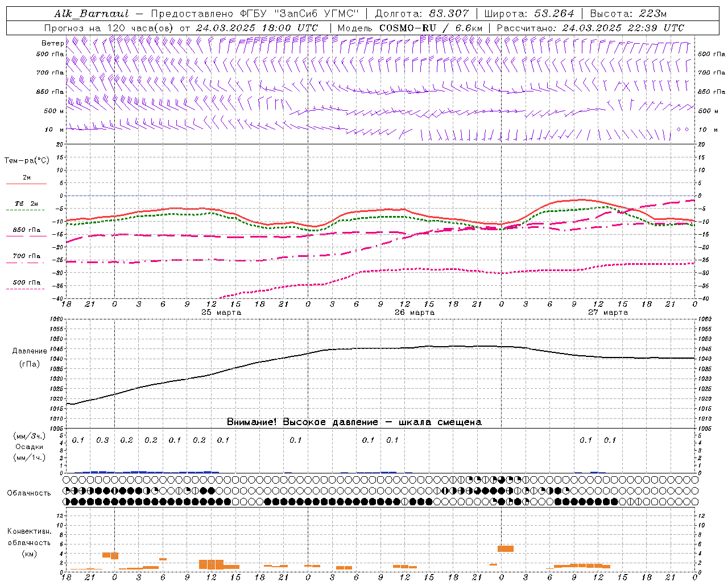This screenshot has width=728, height=582.
Task: Click the 850 гПа temperature legend entry
Action: 27,230
